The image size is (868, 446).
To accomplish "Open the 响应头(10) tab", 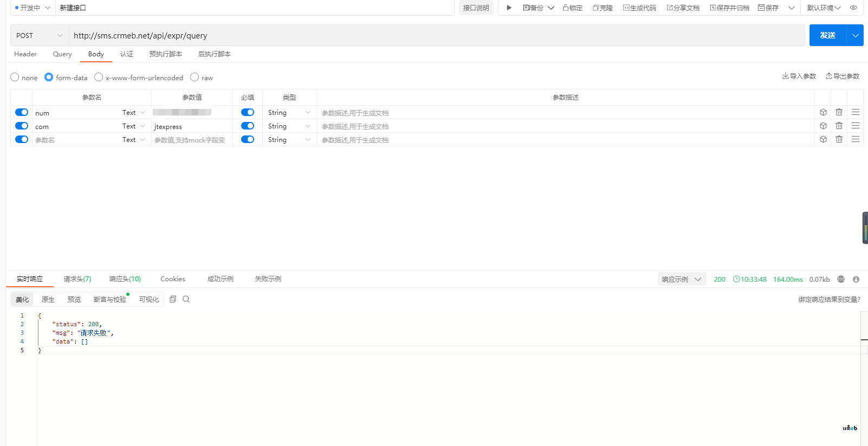I will point(125,279).
